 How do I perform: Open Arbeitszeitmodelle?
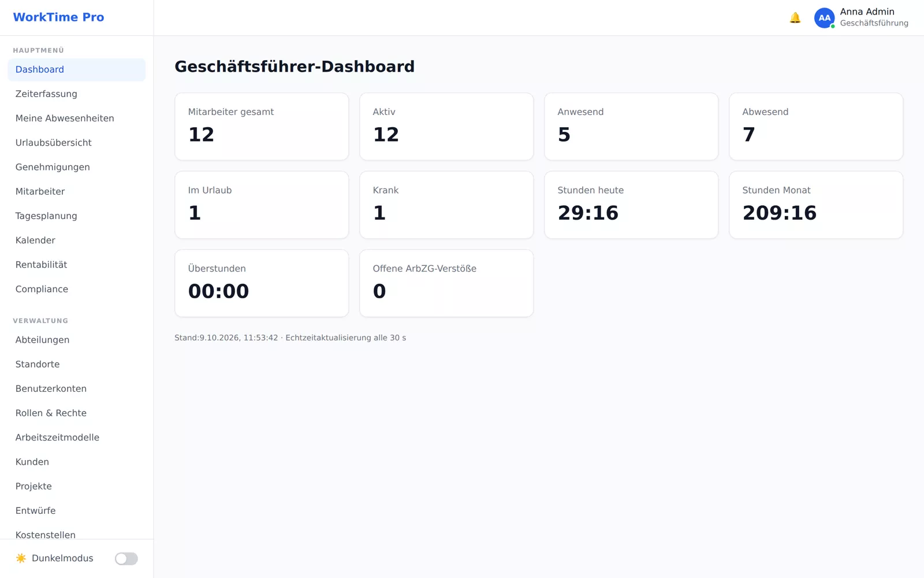pos(76,438)
